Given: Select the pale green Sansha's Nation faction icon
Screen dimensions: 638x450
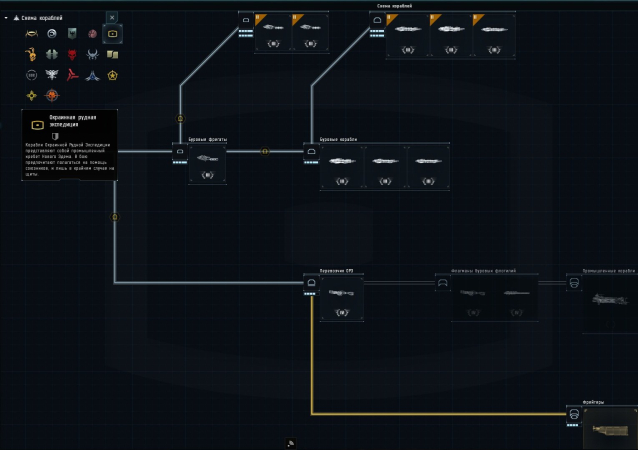Looking at the screenshot, I should 52,54.
